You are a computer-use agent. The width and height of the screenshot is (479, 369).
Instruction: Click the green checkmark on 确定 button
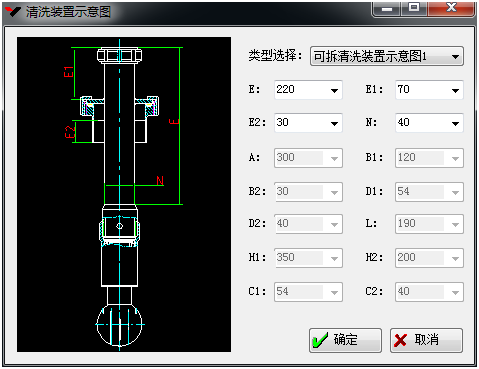[x=320, y=340]
